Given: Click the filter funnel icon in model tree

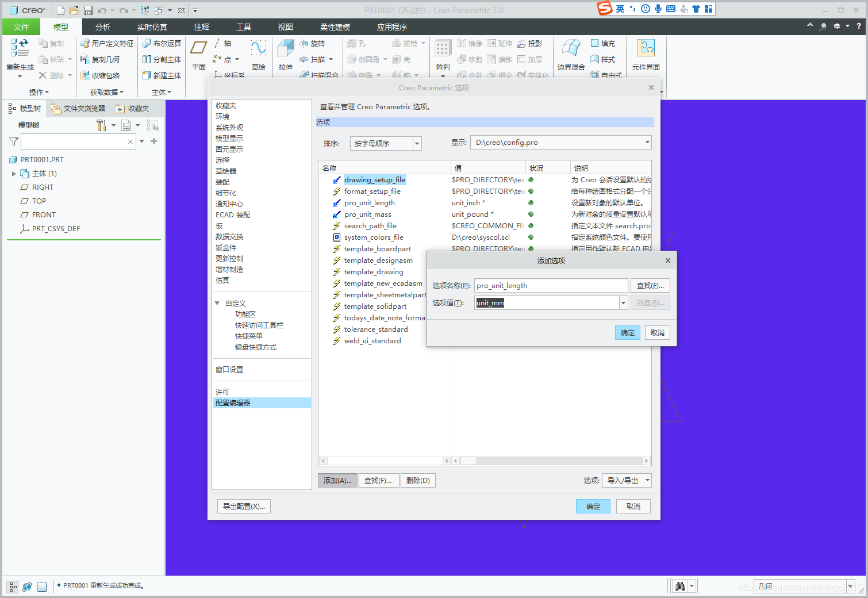Looking at the screenshot, I should [x=14, y=141].
